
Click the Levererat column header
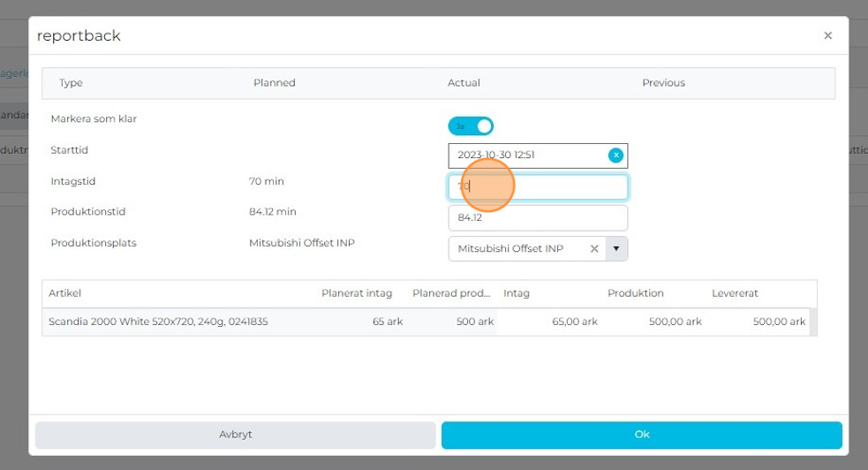(x=735, y=293)
